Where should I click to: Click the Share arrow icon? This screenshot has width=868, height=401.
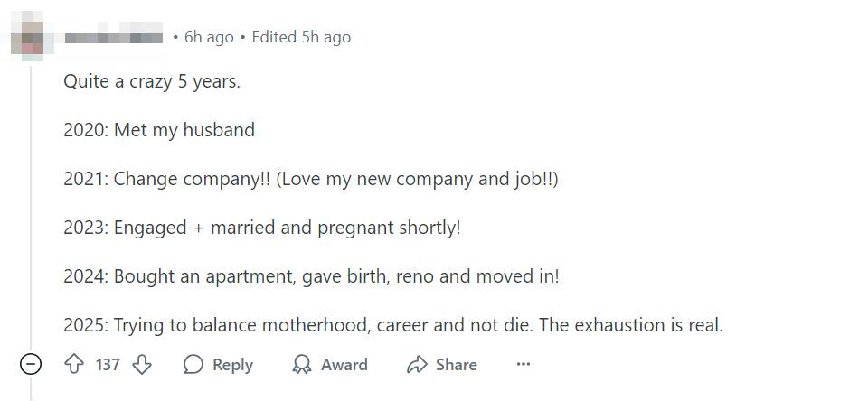coord(417,365)
